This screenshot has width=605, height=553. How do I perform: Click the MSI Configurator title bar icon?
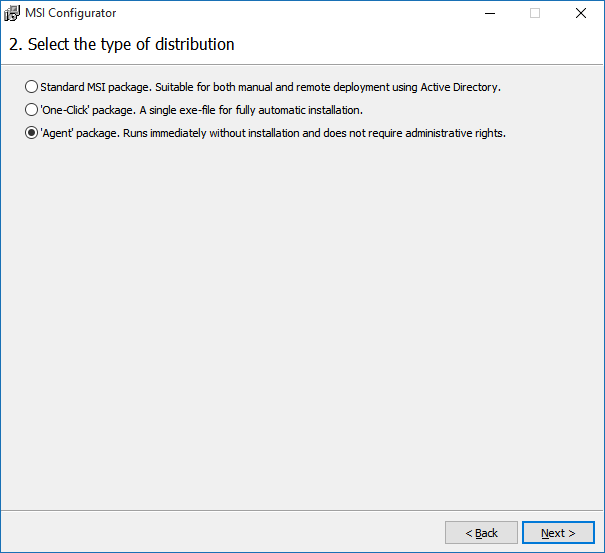[12, 13]
